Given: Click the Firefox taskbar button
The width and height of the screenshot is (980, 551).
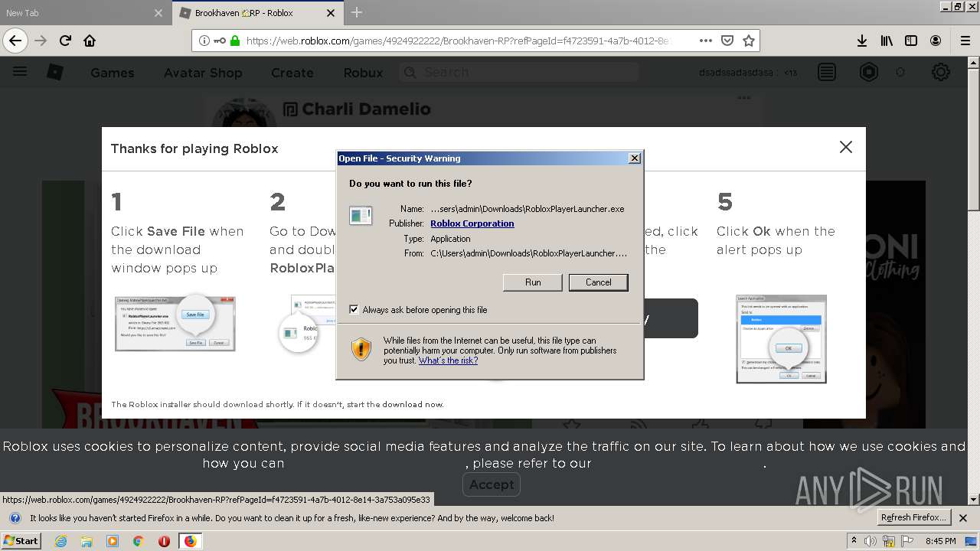Looking at the screenshot, I should coord(190,541).
